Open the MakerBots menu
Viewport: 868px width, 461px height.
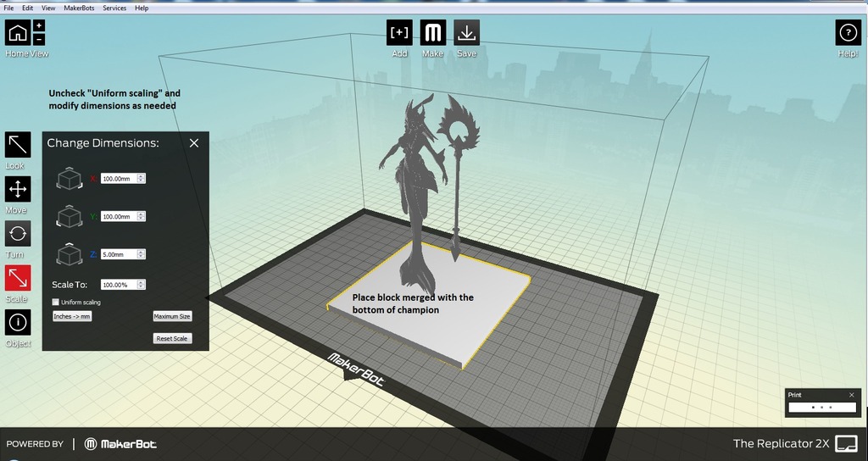(x=79, y=8)
